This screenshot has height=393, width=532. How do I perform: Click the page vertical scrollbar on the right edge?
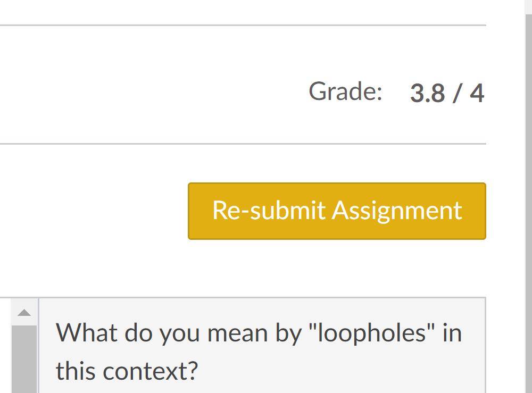[529, 204]
